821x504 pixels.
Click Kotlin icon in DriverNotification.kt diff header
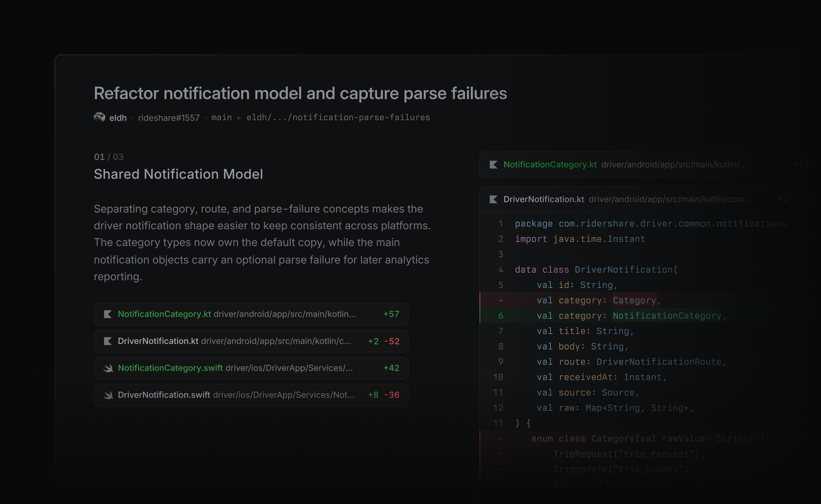tap(494, 199)
